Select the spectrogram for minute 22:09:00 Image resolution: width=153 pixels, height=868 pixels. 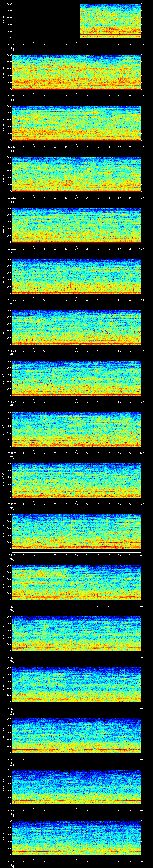(77, 276)
